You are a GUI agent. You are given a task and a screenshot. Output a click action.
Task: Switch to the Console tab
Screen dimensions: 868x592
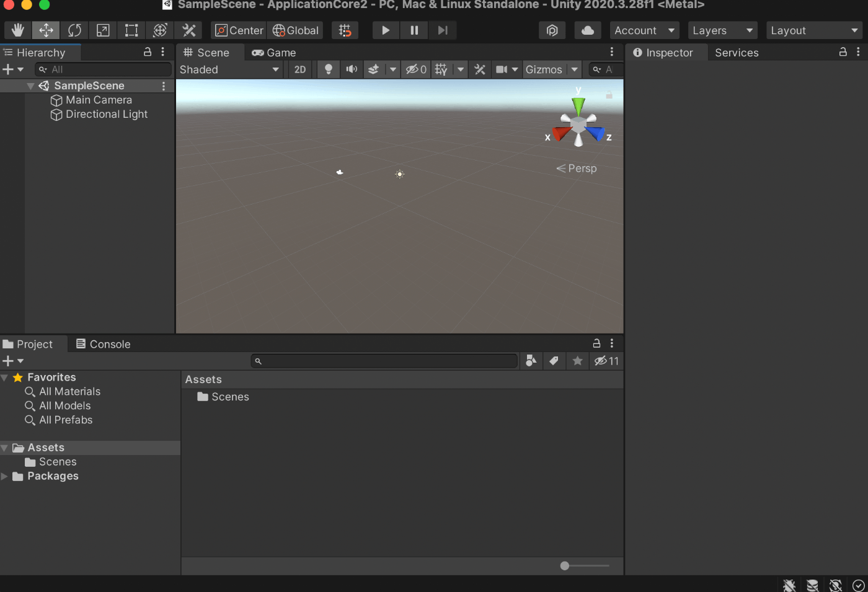pyautogui.click(x=104, y=344)
